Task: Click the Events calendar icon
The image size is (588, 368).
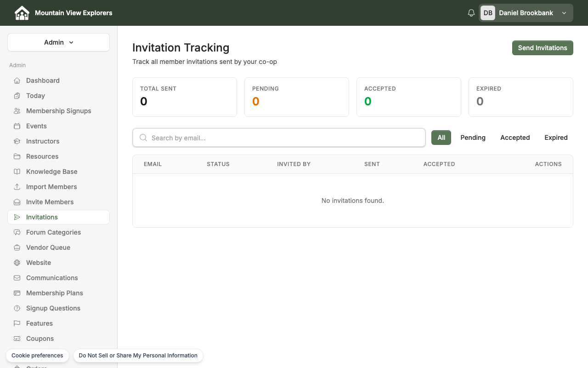Action: click(x=17, y=126)
